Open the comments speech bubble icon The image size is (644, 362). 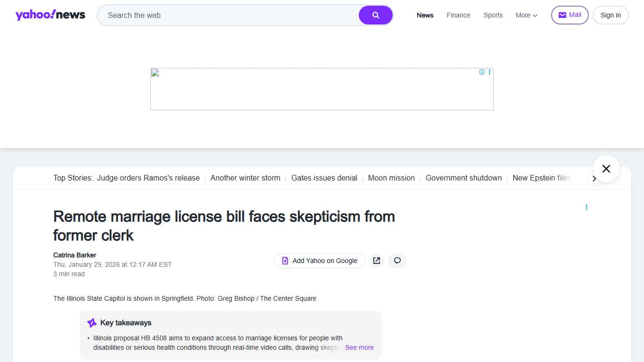coord(397,261)
